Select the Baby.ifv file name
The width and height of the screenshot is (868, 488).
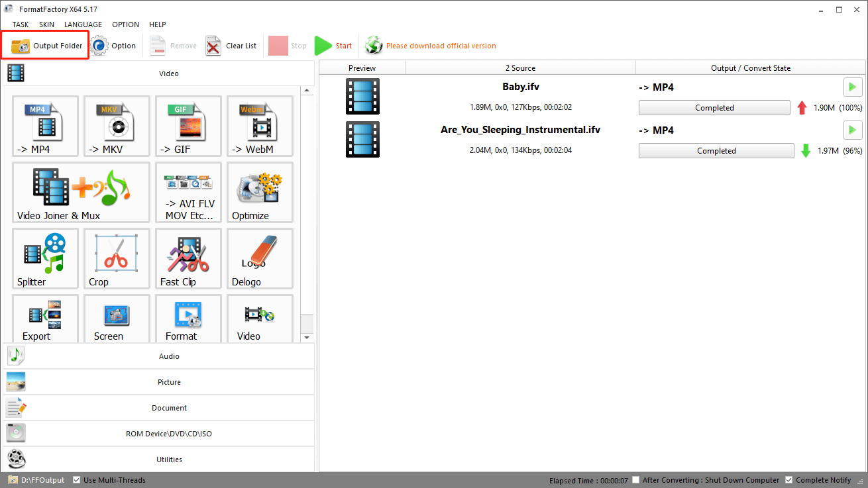click(x=521, y=87)
